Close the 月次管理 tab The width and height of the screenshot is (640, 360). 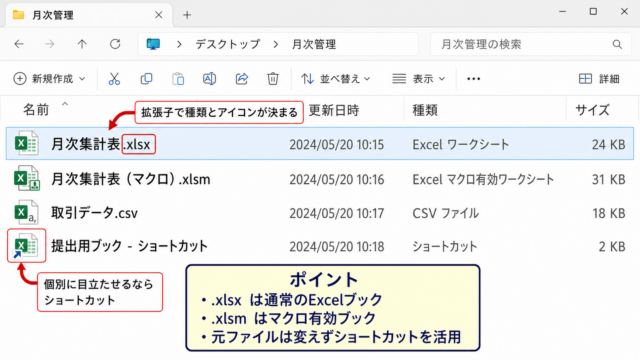[x=159, y=15]
